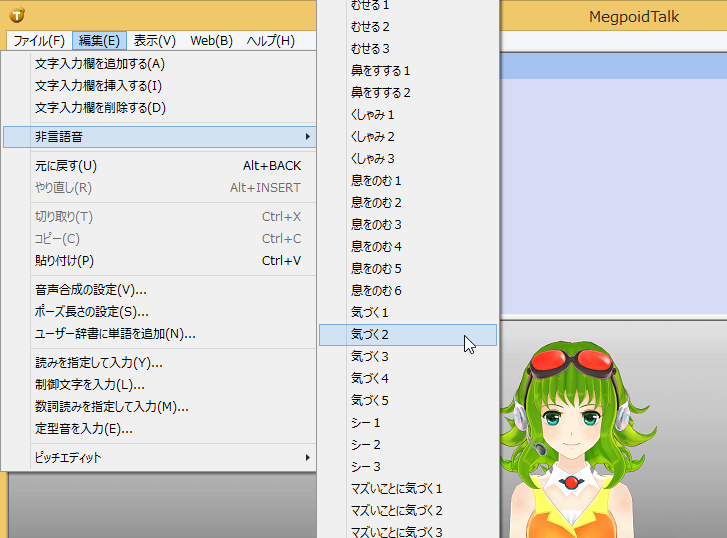The image size is (727, 538).
Task: Insert マズいことに気づく 1 sound
Action: pyautogui.click(x=408, y=488)
